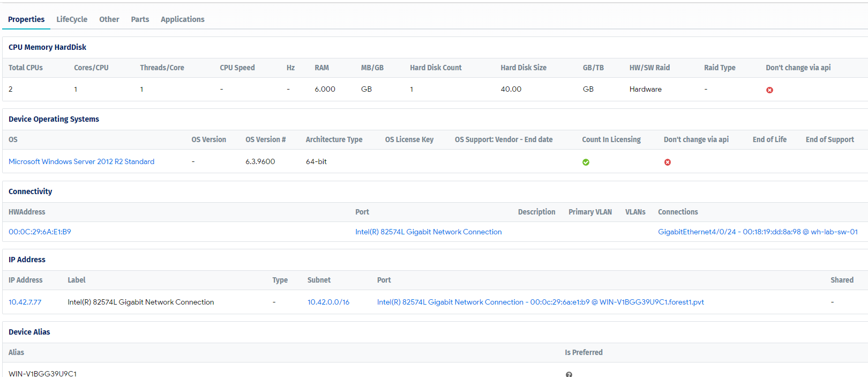Image resolution: width=868 pixels, height=377 pixels.
Task: Click the question mark icon under Is Preferred
Action: 569,374
